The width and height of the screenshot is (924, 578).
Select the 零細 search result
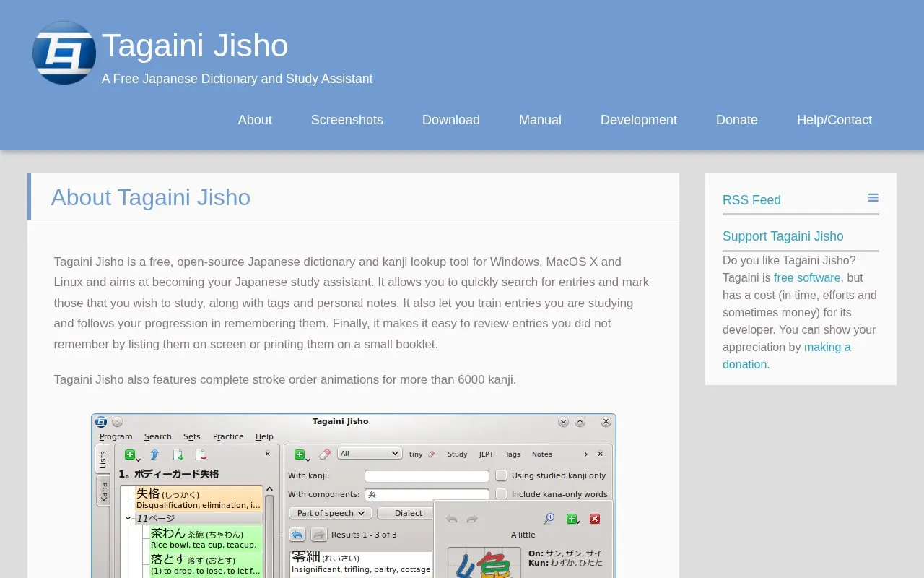362,564
